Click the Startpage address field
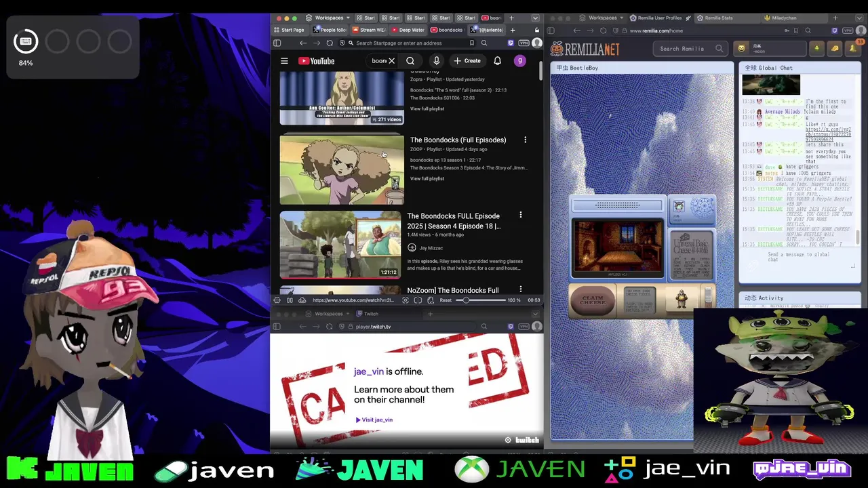Viewport: 868px width, 488px height. click(407, 43)
